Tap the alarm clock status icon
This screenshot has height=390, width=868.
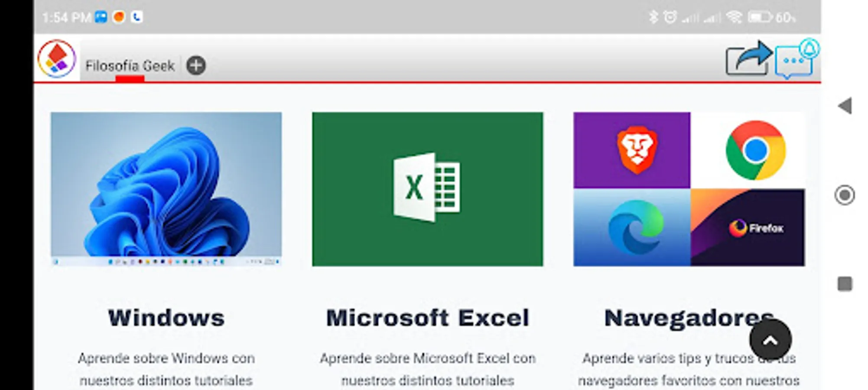tap(670, 17)
